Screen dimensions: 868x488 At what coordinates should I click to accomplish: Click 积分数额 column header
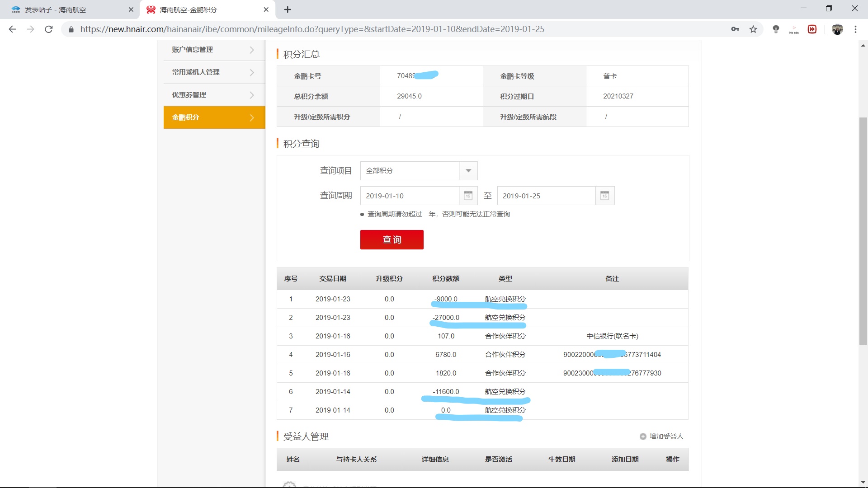coord(446,279)
